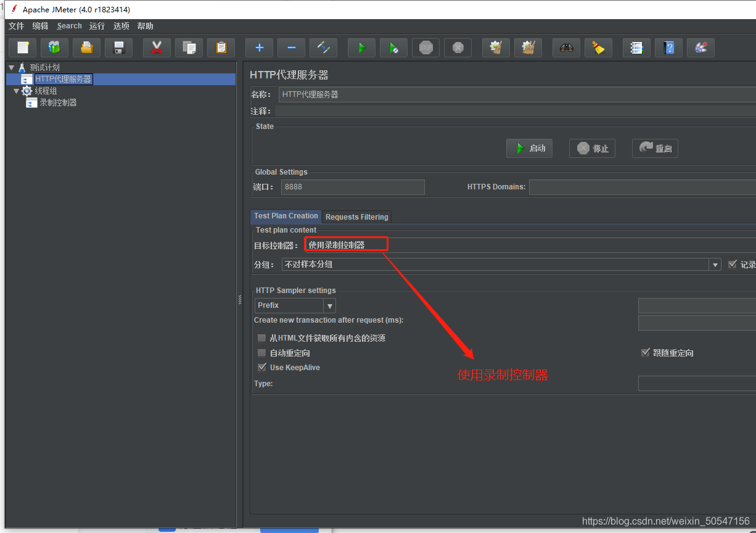Viewport: 756px width, 533px height.
Task: Click the Clear broom icon
Action: [496, 48]
